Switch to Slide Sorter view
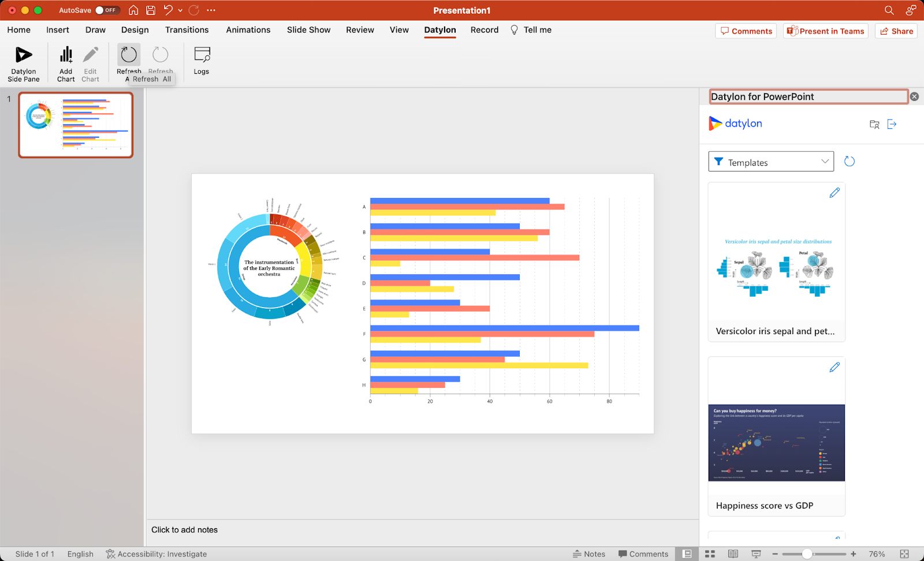 (x=710, y=554)
